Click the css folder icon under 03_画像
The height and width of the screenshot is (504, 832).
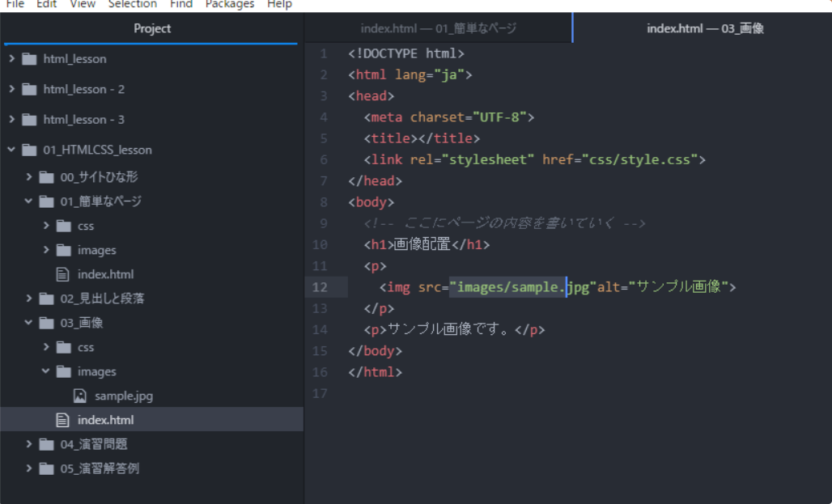(x=65, y=347)
